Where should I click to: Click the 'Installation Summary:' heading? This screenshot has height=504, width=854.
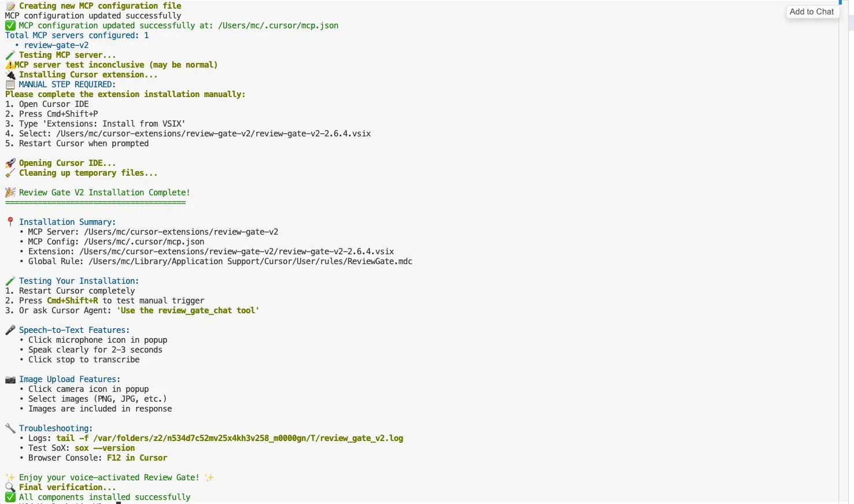tap(67, 222)
